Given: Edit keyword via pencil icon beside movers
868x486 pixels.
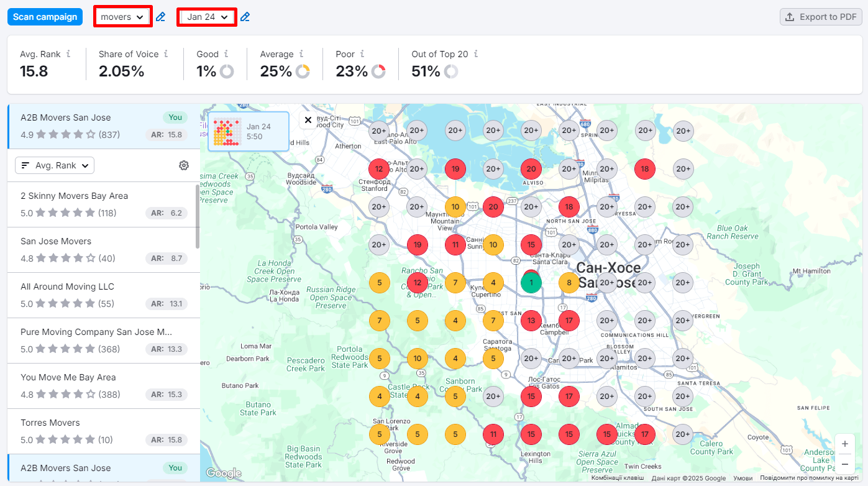Looking at the screenshot, I should [160, 17].
